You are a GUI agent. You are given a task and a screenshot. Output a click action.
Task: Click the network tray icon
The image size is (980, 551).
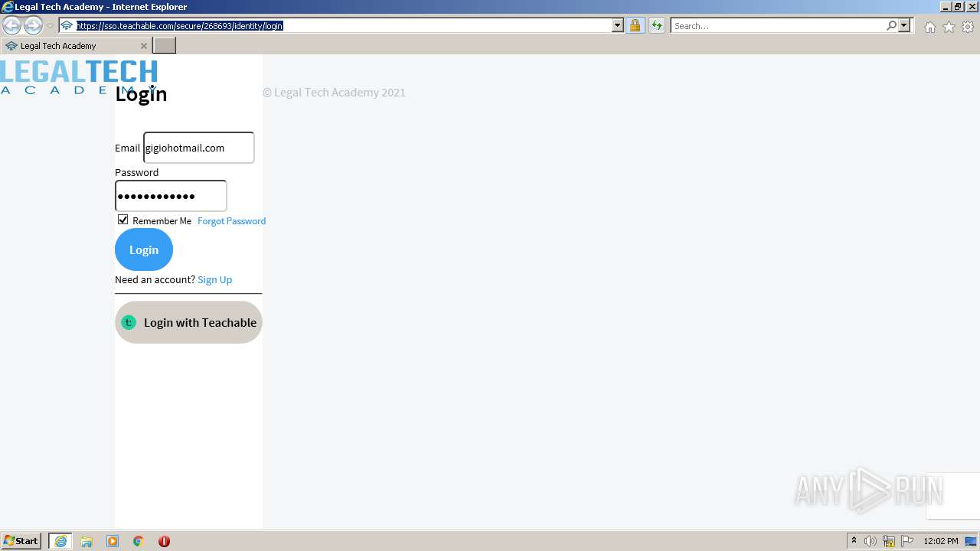click(x=889, y=541)
